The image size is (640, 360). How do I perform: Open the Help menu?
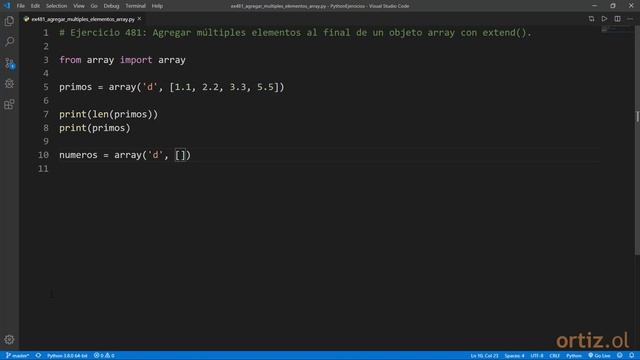coord(157,6)
